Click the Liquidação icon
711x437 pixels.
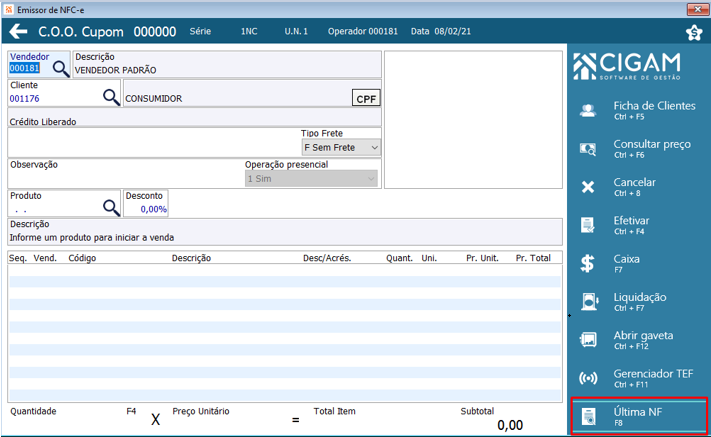pos(589,301)
